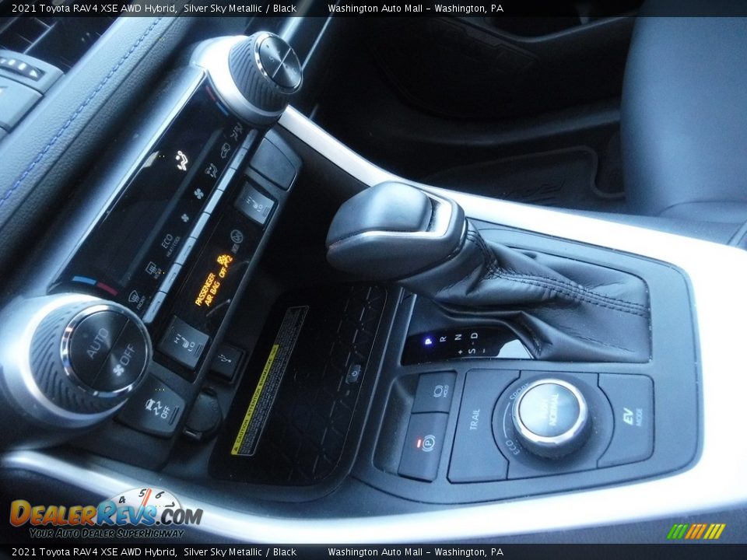Click the air recirculation car icon
This screenshot has height=560, width=747.
[224, 150]
